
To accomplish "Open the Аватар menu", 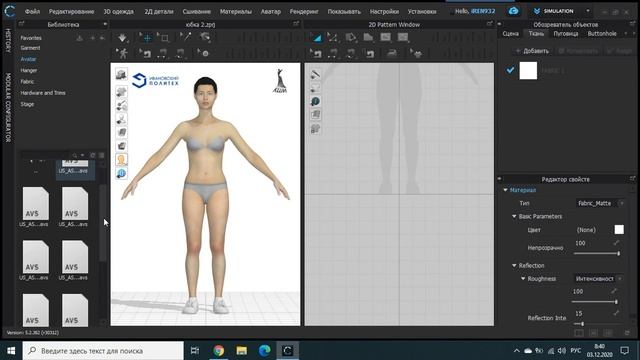I will (271, 11).
